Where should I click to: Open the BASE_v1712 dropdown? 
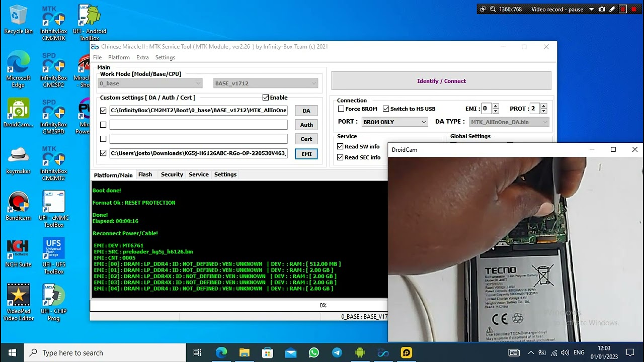pos(266,83)
